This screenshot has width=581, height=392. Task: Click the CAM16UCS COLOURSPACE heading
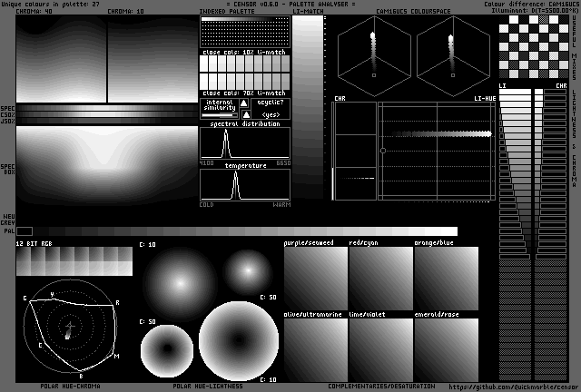pos(413,12)
